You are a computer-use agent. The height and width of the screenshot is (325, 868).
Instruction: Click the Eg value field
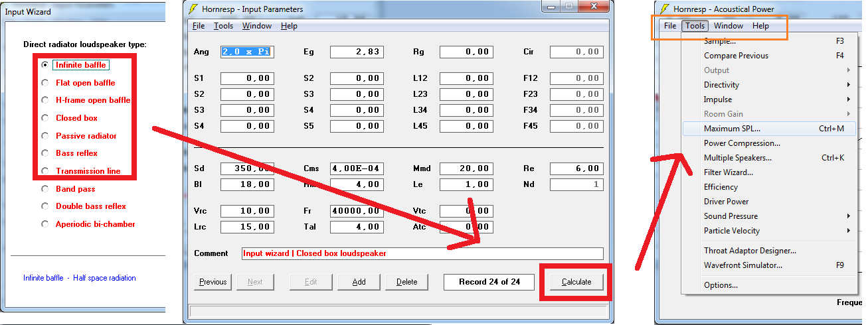point(357,52)
